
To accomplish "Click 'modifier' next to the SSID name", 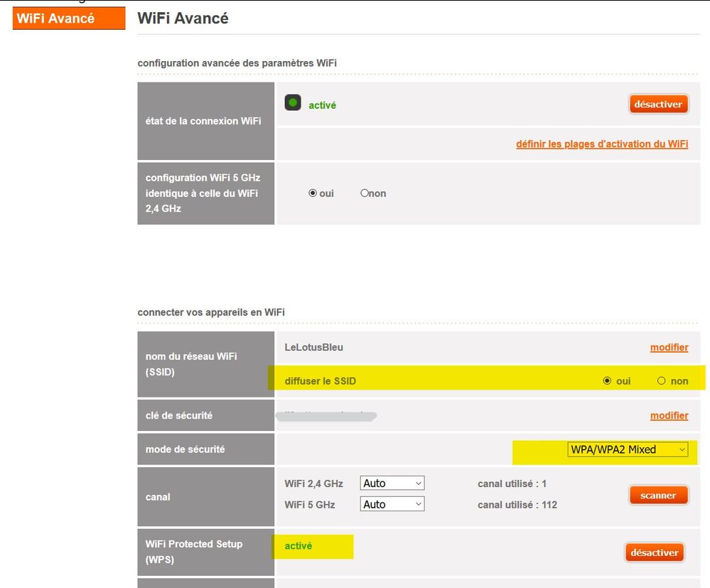I will click(x=669, y=347).
